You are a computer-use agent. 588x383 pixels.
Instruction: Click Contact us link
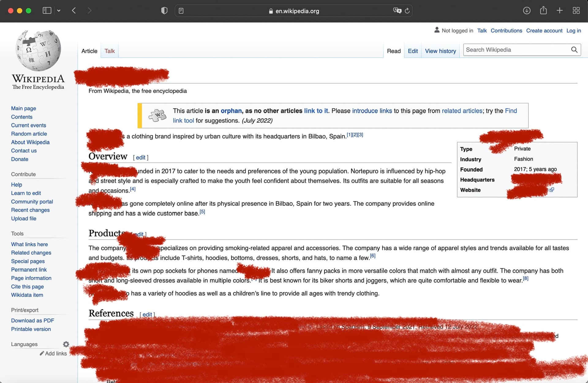(24, 151)
